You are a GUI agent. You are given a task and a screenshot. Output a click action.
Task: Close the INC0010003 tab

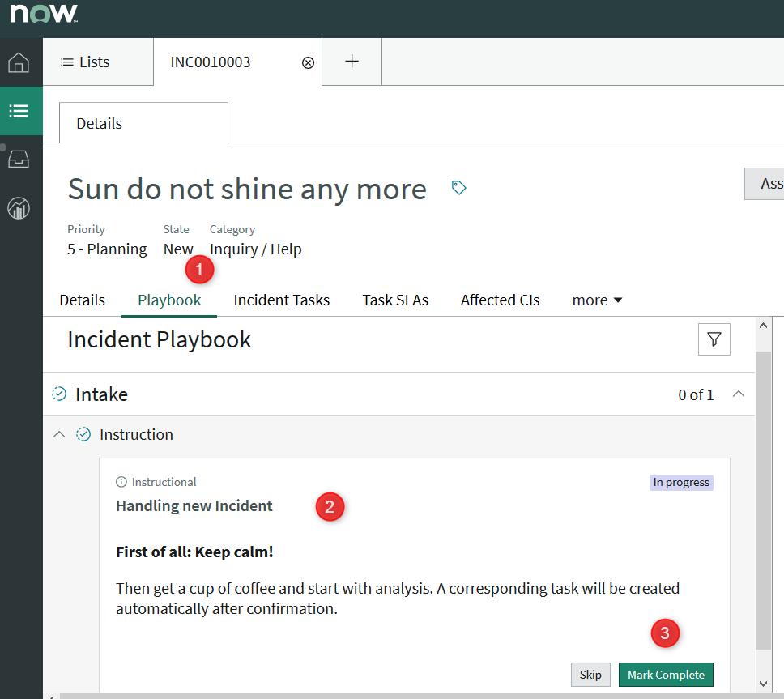click(307, 62)
